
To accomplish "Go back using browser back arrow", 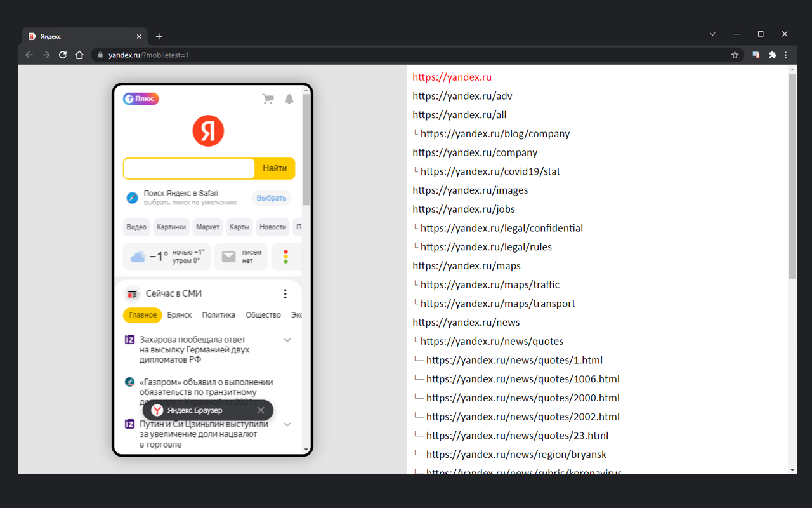I will tap(29, 55).
